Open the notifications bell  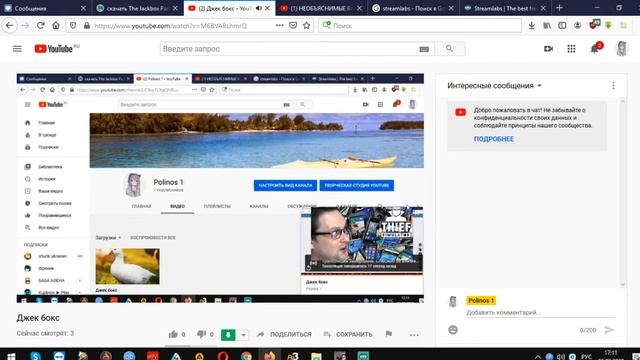(595, 49)
